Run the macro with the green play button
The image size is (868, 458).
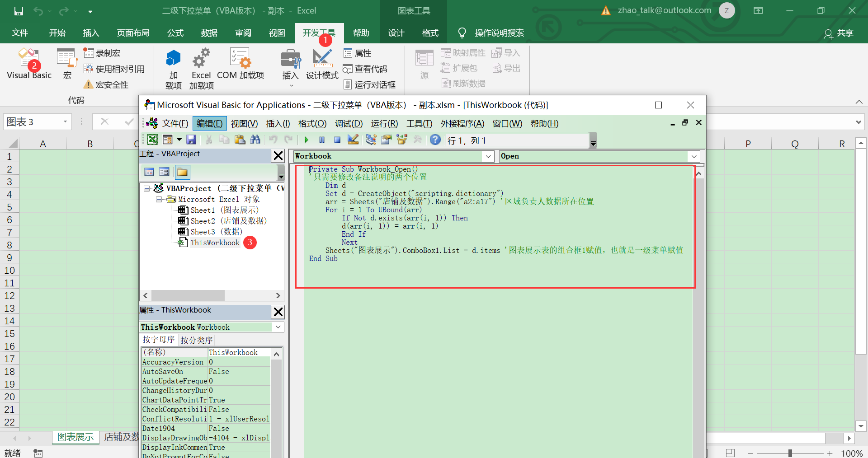[x=306, y=140]
